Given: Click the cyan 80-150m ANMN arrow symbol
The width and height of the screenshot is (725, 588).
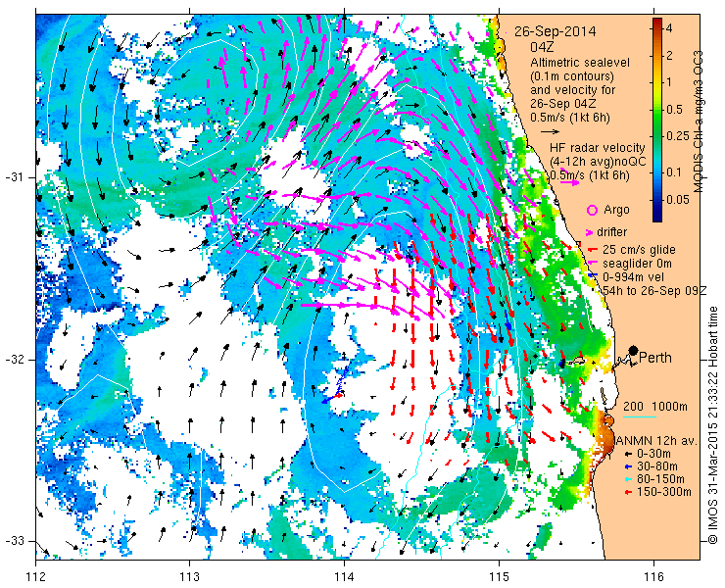Looking at the screenshot, I should (627, 479).
